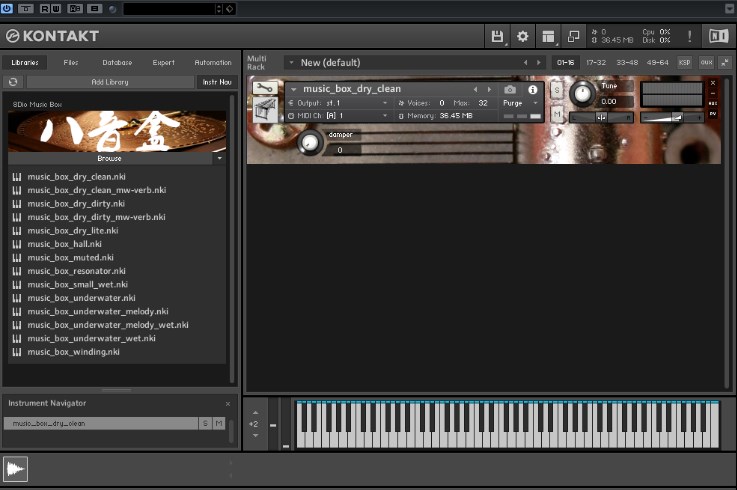Minimize the instrument header
Screen dimensions: 737x490
tap(713, 93)
